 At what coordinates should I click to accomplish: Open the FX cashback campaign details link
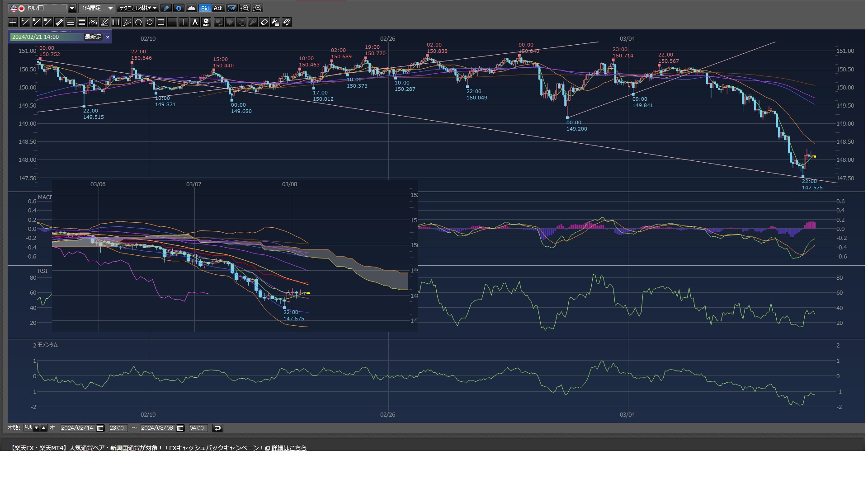288,448
